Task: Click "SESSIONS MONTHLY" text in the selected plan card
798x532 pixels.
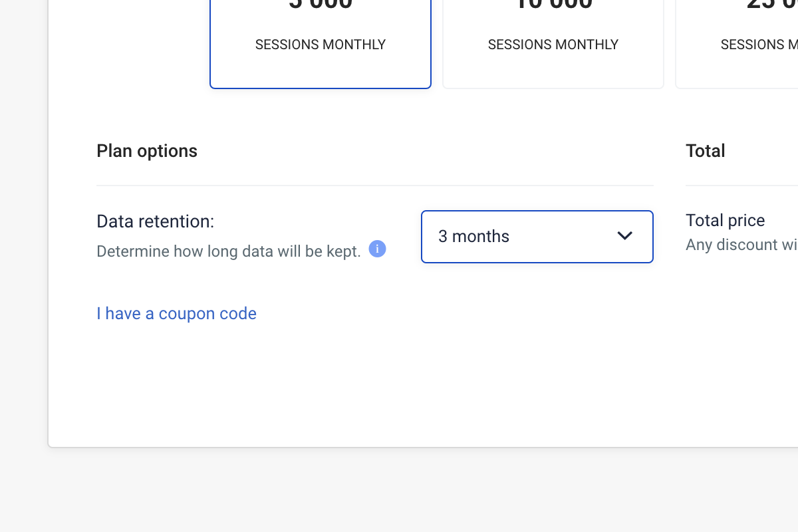Action: click(x=321, y=45)
